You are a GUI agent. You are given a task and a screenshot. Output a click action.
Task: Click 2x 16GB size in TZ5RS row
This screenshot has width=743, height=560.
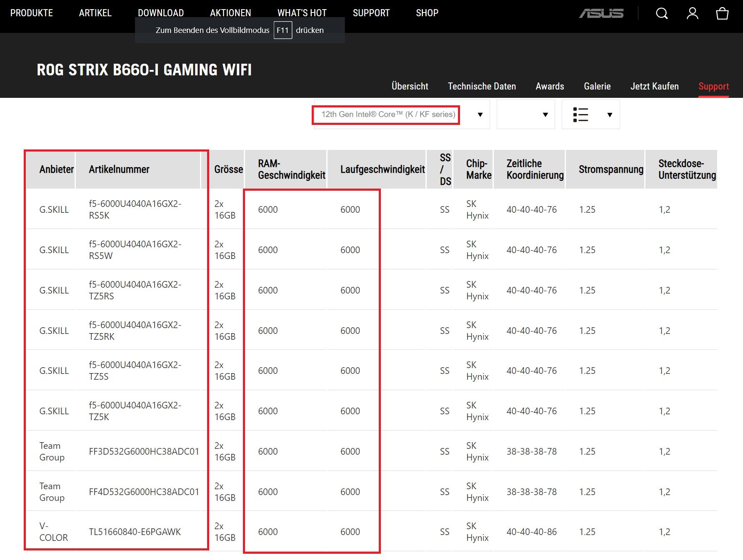pos(225,290)
